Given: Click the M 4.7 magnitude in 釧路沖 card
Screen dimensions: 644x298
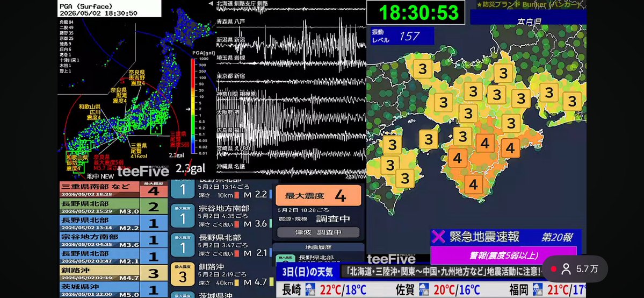Looking at the screenshot, I should pos(256,283).
